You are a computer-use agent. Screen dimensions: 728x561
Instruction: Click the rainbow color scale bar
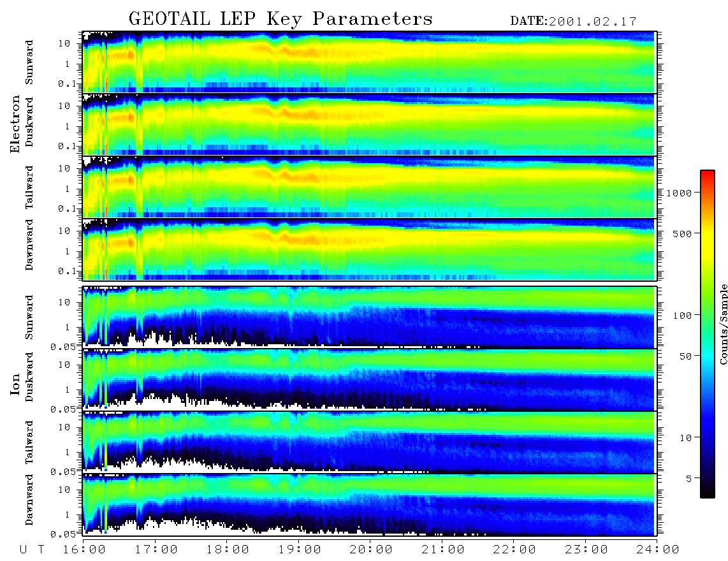point(708,335)
